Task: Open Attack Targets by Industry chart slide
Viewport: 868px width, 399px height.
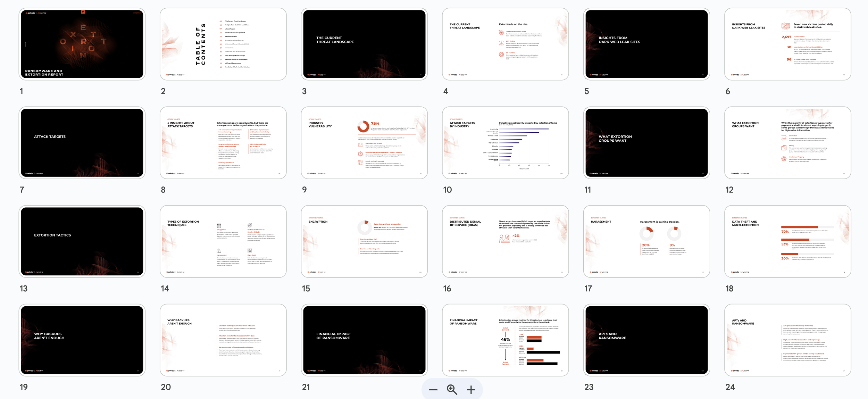Action: pyautogui.click(x=505, y=143)
